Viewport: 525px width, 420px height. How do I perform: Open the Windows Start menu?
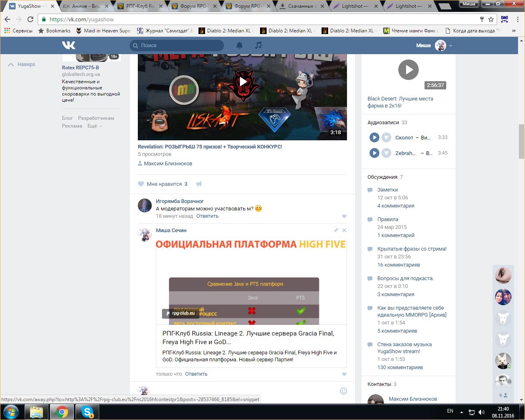pyautogui.click(x=11, y=411)
